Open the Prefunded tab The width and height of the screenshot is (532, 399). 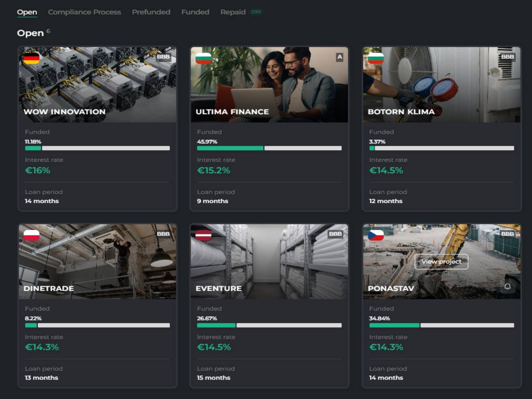151,12
